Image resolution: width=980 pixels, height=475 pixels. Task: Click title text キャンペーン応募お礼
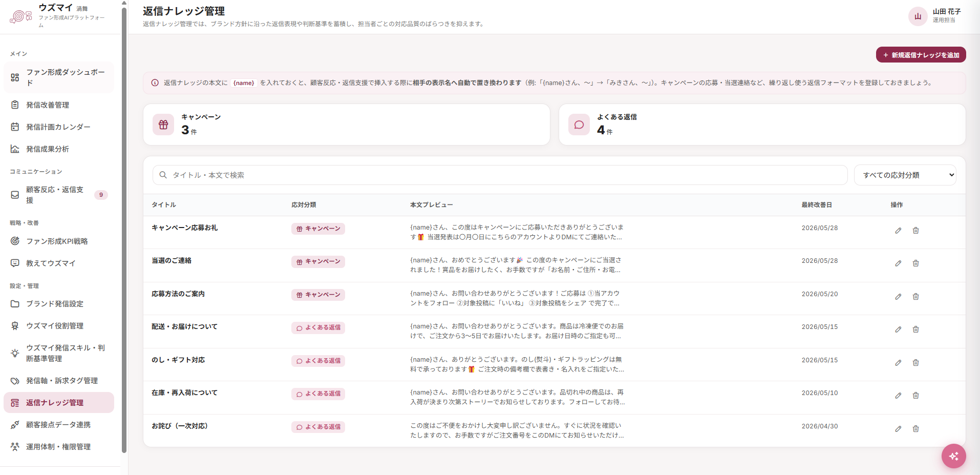pos(184,228)
